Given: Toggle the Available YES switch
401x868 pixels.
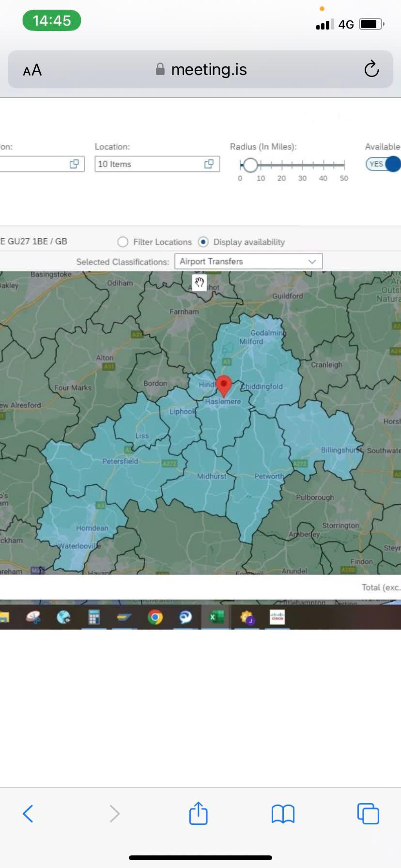Looking at the screenshot, I should (x=383, y=164).
